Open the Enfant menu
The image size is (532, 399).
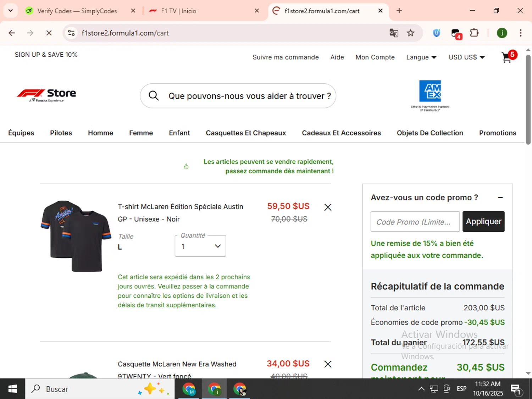pos(179,133)
